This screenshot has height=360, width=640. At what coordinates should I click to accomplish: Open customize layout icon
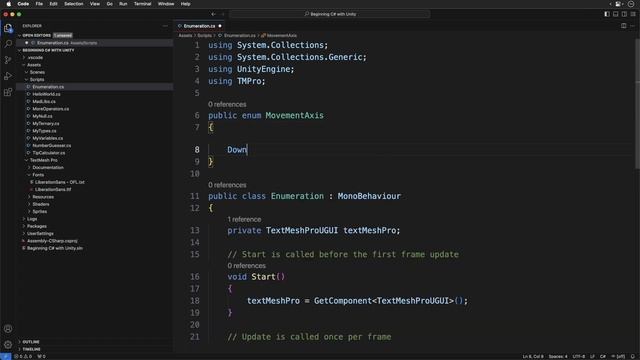(633, 14)
